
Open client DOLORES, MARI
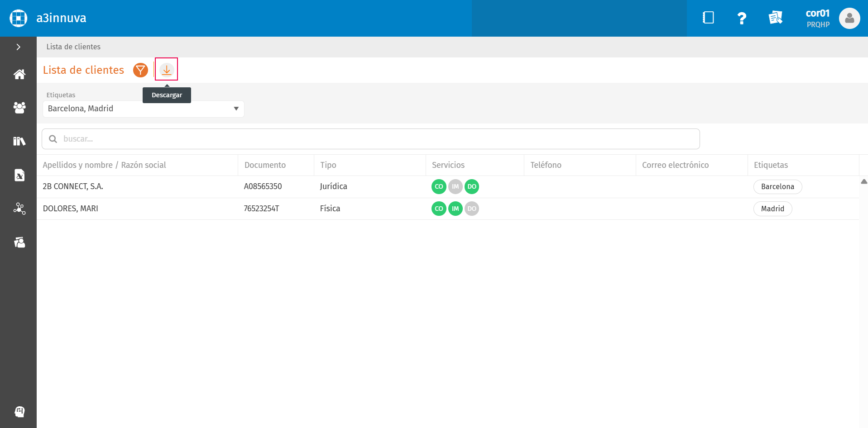[70, 209]
